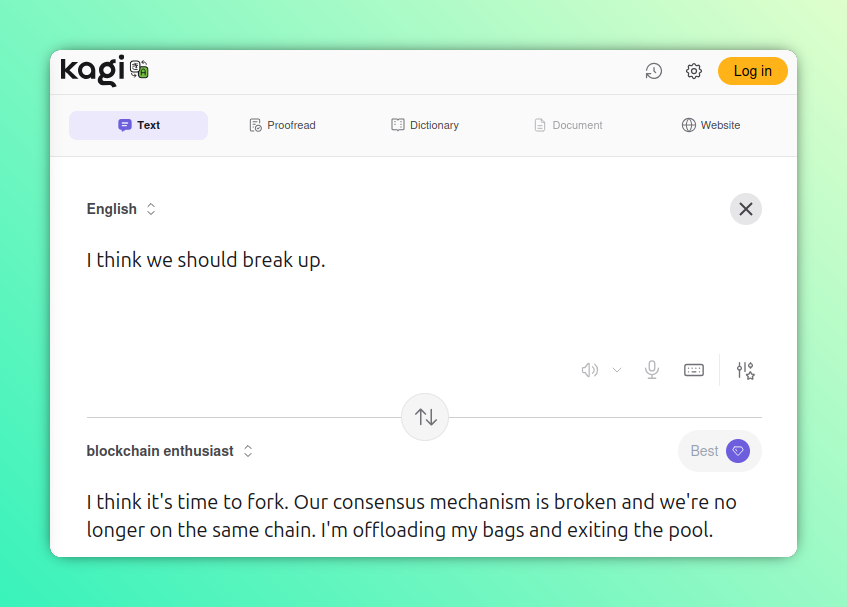Switch to the Text tab
The width and height of the screenshot is (847, 607).
point(138,124)
